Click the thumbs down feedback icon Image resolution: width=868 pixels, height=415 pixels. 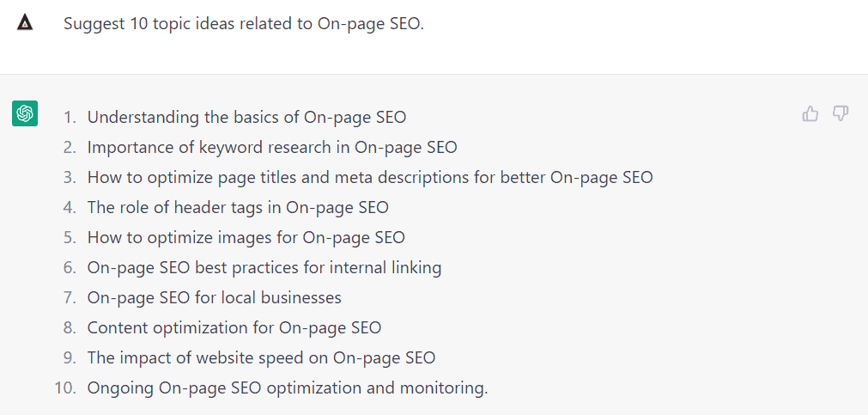click(x=841, y=114)
